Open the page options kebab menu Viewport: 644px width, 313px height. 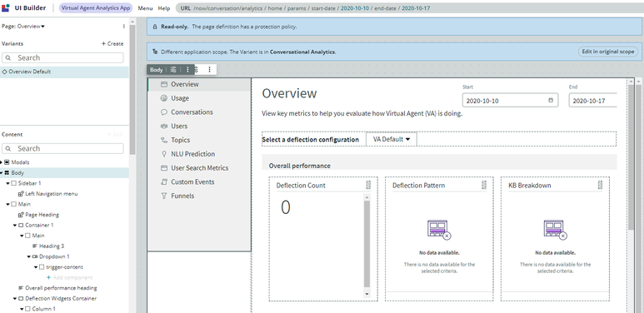(x=123, y=27)
